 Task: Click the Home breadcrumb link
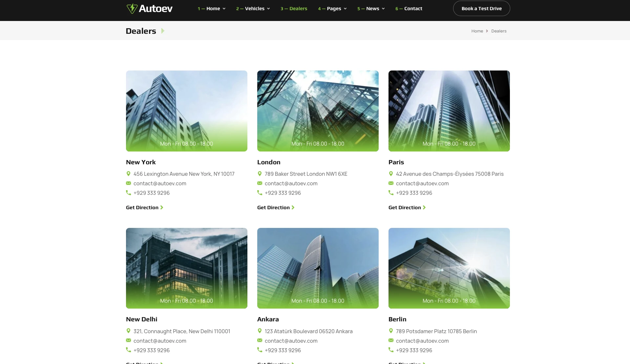click(477, 31)
